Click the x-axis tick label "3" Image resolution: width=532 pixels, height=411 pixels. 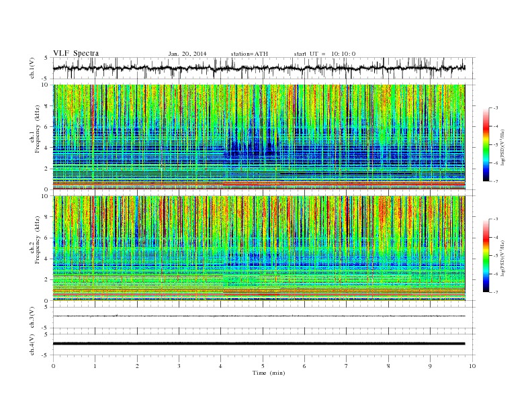pos(179,366)
